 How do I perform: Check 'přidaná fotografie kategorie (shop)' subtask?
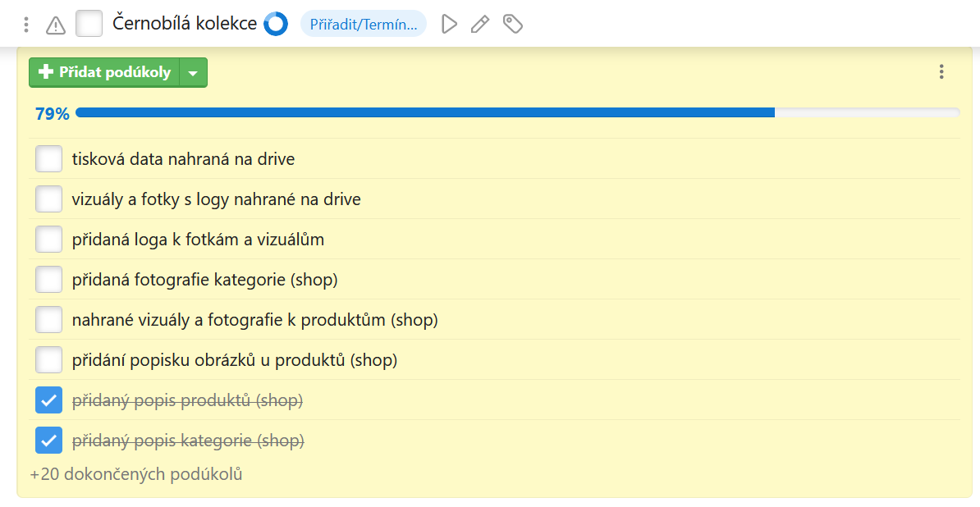(x=48, y=279)
